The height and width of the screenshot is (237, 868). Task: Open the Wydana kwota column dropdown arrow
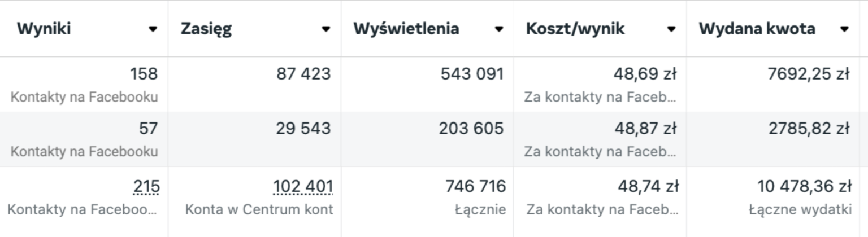pos(844,29)
